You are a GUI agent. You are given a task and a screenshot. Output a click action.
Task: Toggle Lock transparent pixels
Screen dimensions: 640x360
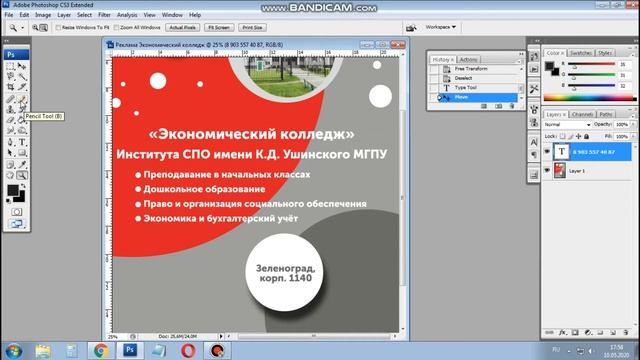click(562, 136)
